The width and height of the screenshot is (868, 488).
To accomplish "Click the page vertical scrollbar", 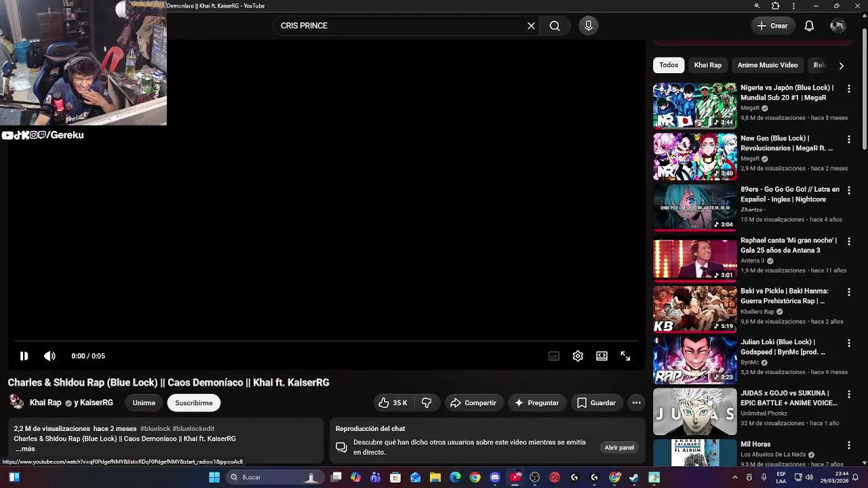I will pos(864,88).
